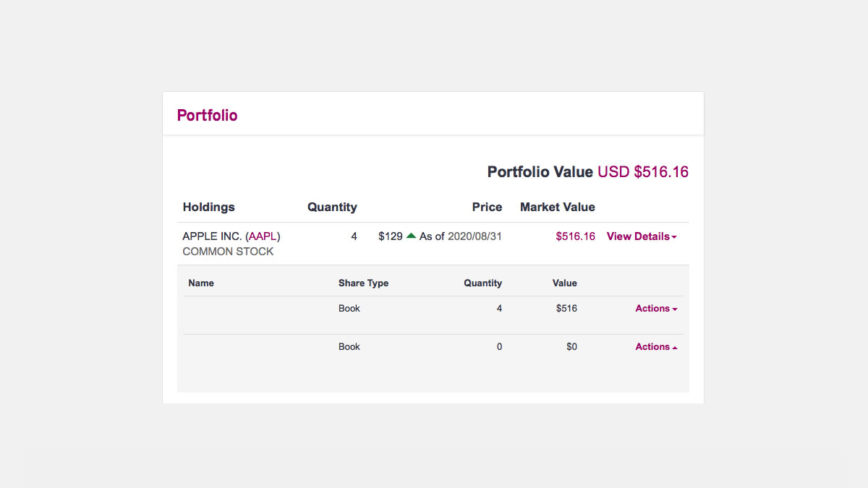Click the green price-up arrow icon
Viewport: 868px width, 488px height.
412,236
